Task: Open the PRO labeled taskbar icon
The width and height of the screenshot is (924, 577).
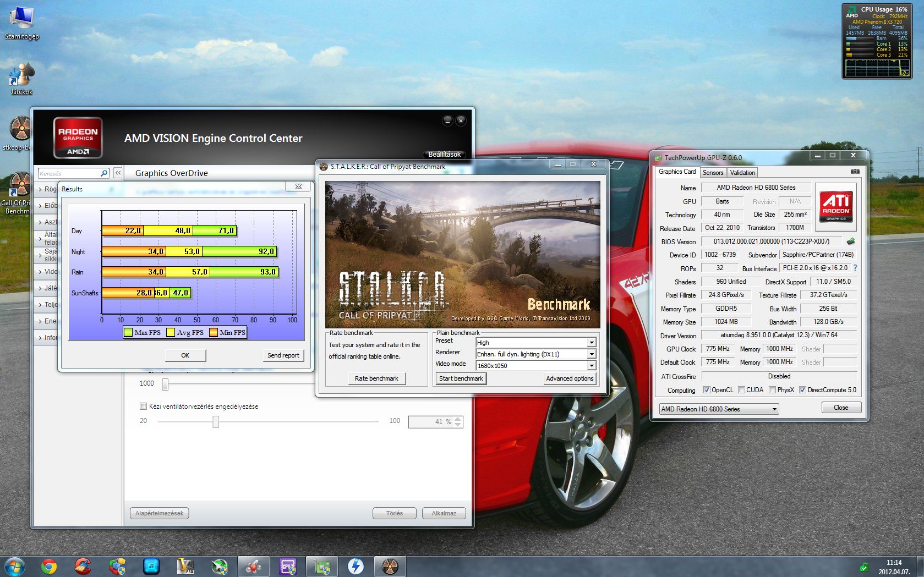Action: click(185, 566)
